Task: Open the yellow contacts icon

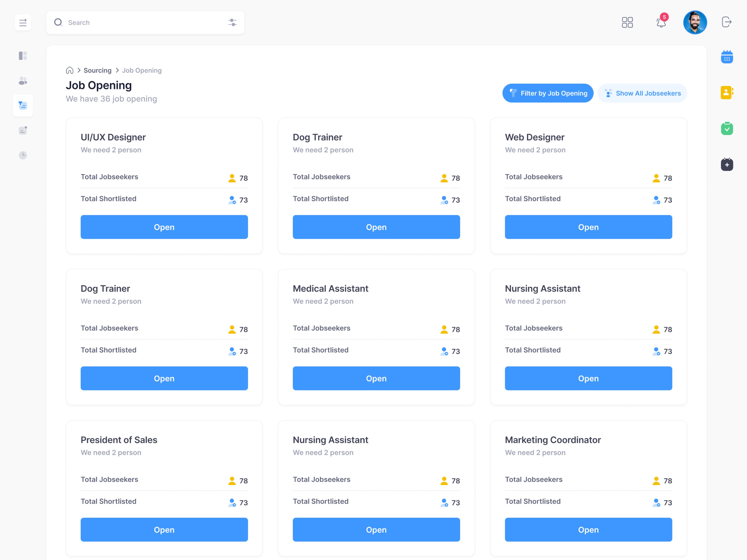Action: 727,93
